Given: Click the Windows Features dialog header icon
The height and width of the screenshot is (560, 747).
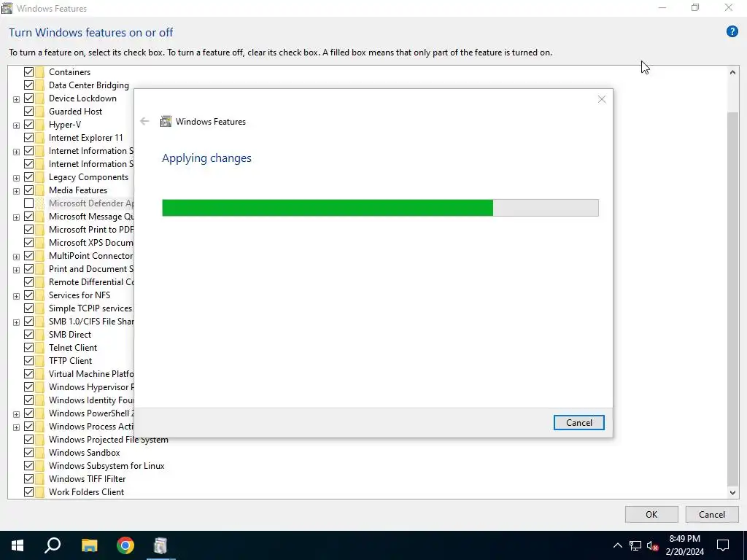Looking at the screenshot, I should click(x=166, y=122).
